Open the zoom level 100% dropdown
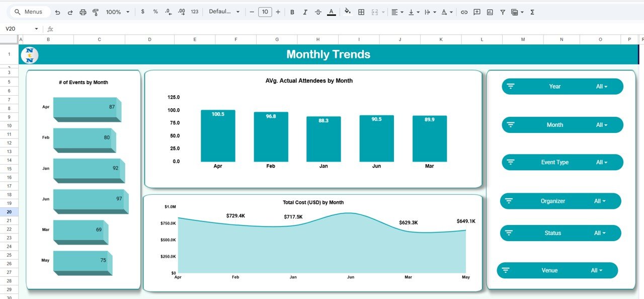The width and height of the screenshot is (644, 299). click(118, 12)
